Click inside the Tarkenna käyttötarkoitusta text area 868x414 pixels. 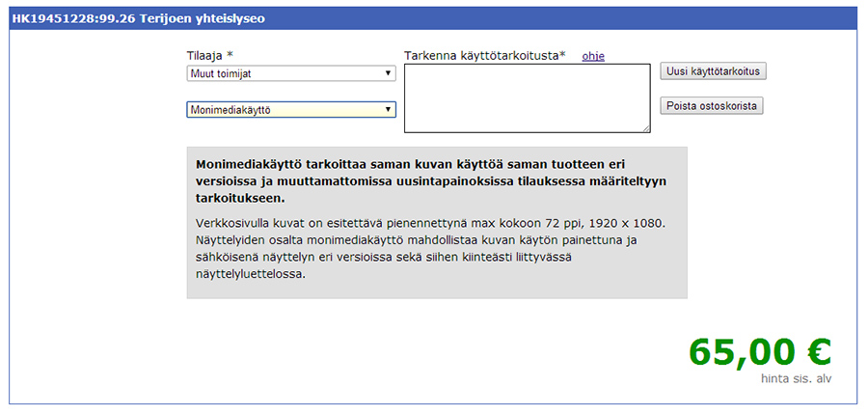[527, 98]
